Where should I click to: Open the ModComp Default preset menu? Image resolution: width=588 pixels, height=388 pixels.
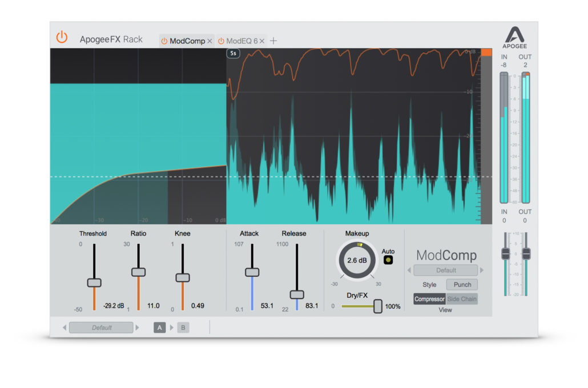coord(445,270)
